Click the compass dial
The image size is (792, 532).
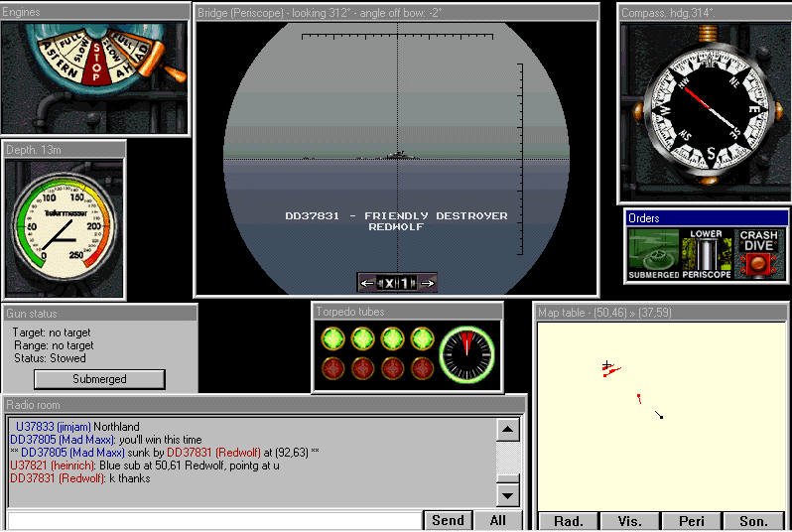click(710, 109)
